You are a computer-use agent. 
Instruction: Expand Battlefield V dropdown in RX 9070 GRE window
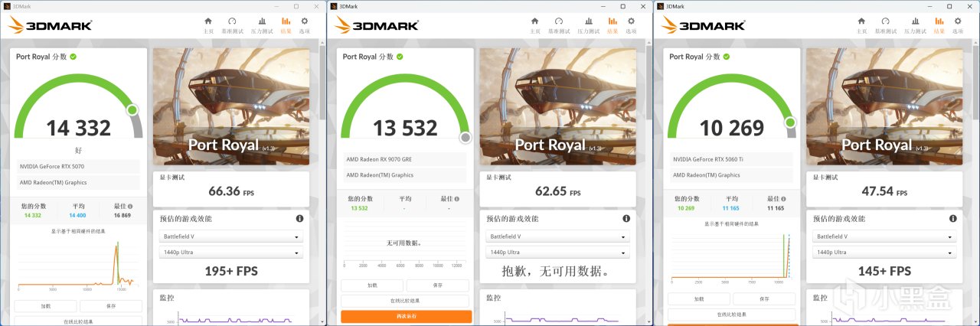coord(558,237)
